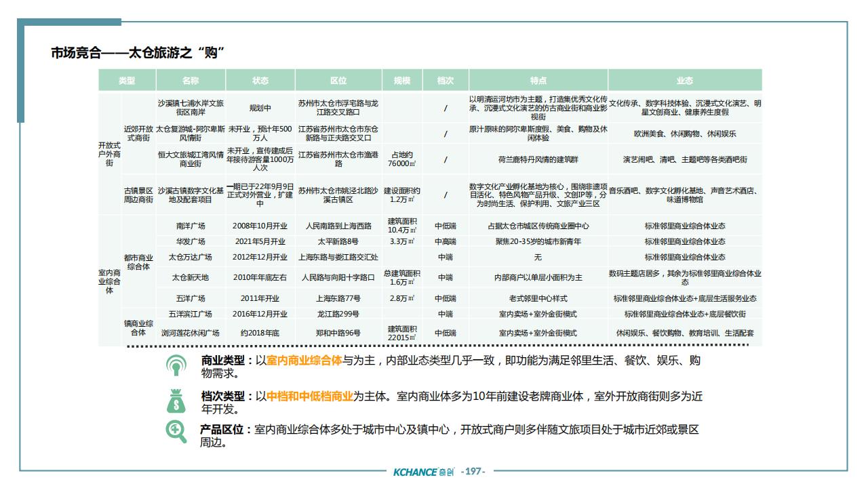Select the 近郊开放式商街 sub-category cell
The image size is (868, 488).
pyautogui.click(x=138, y=133)
